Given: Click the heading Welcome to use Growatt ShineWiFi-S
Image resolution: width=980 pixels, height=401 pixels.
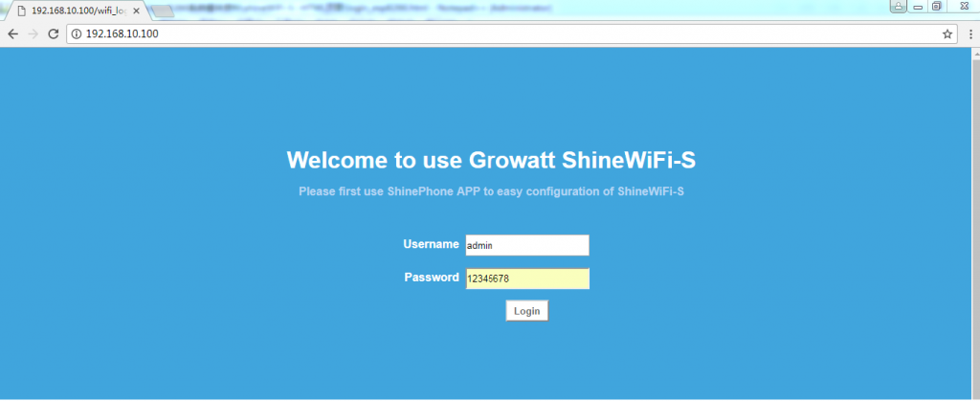Looking at the screenshot, I should tap(491, 160).
